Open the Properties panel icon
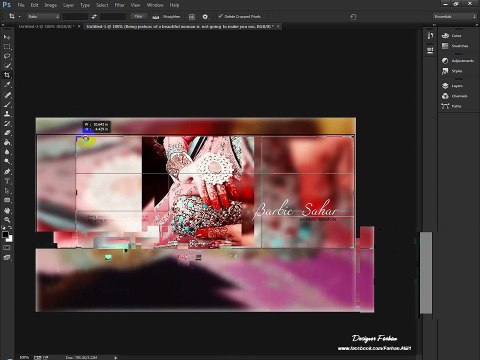Image resolution: width=480 pixels, height=360 pixels. click(430, 50)
